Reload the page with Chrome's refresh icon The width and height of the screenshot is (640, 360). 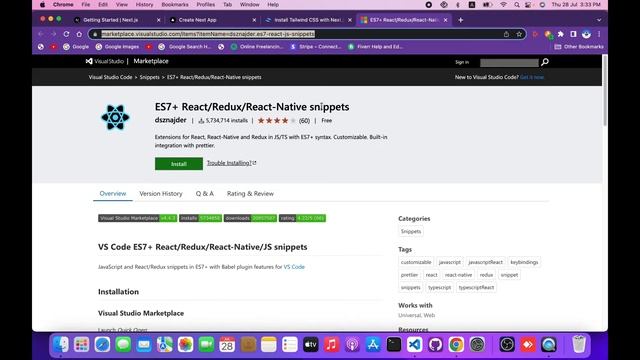66,34
